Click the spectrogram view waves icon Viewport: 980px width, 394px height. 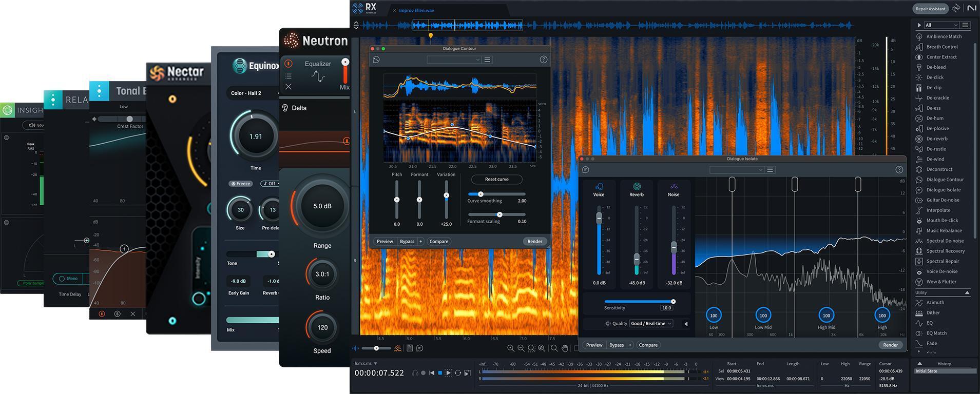[397, 348]
